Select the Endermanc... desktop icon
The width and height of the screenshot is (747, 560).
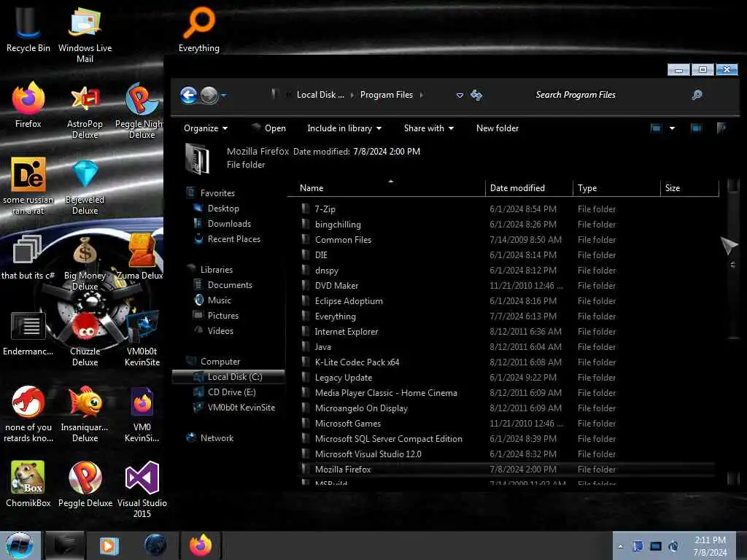[28, 333]
